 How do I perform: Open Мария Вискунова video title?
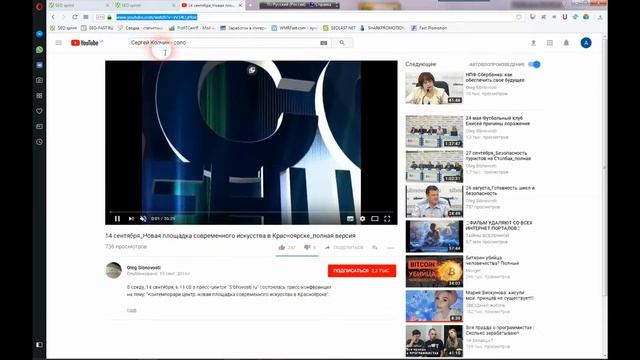pos(500,296)
